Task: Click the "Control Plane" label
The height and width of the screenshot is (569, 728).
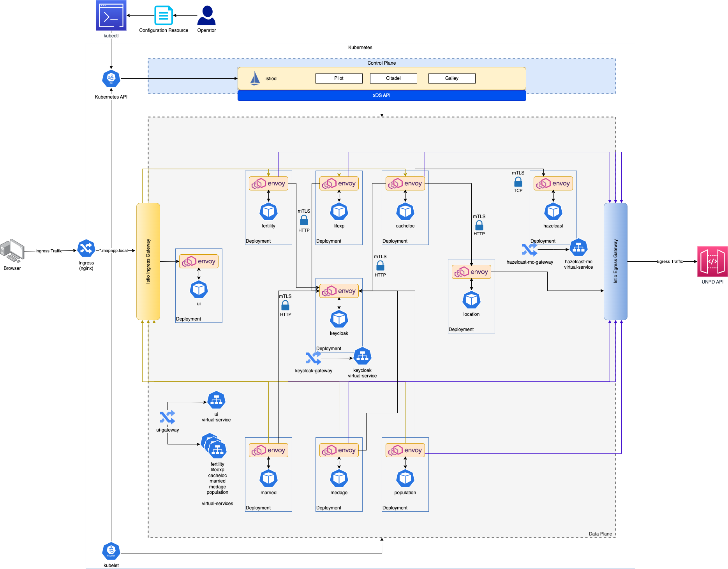Action: [x=382, y=63]
